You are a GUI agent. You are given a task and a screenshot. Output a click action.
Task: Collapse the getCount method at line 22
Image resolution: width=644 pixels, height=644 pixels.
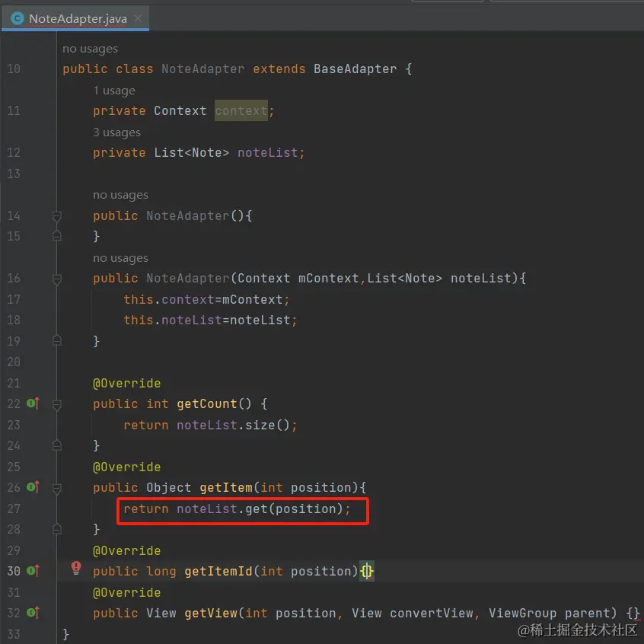[57, 404]
